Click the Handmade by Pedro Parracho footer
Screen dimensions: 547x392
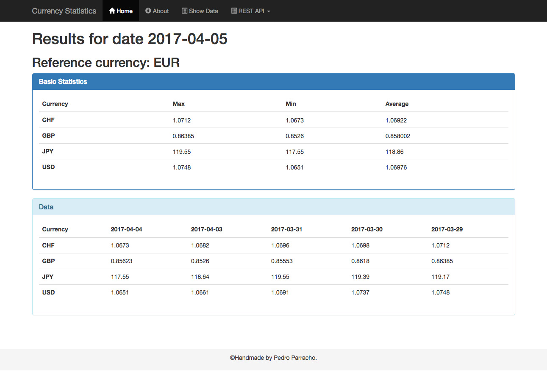273,358
